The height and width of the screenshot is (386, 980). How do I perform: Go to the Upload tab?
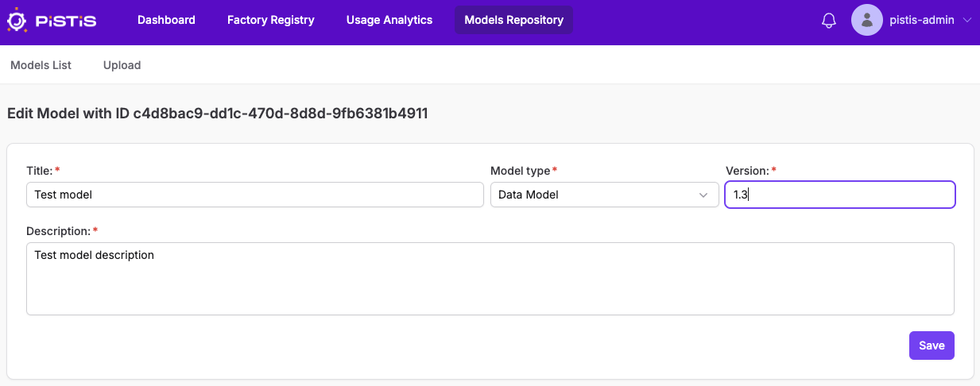coord(122,65)
